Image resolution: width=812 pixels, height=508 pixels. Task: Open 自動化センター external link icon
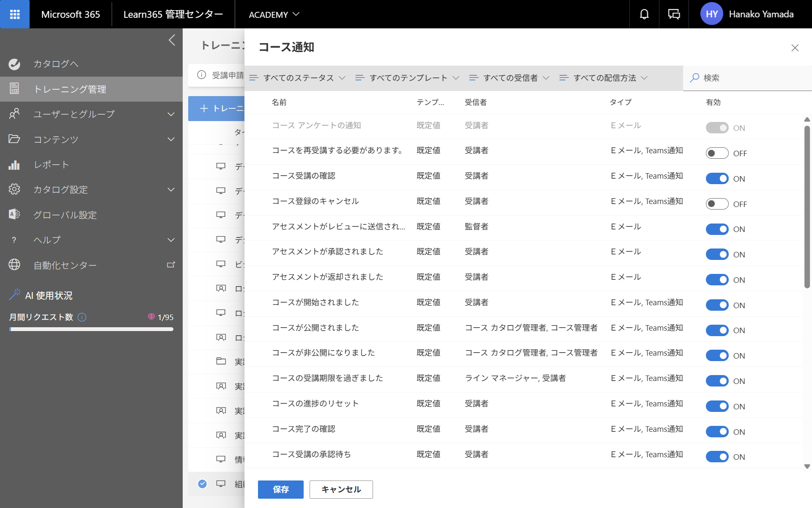(171, 265)
